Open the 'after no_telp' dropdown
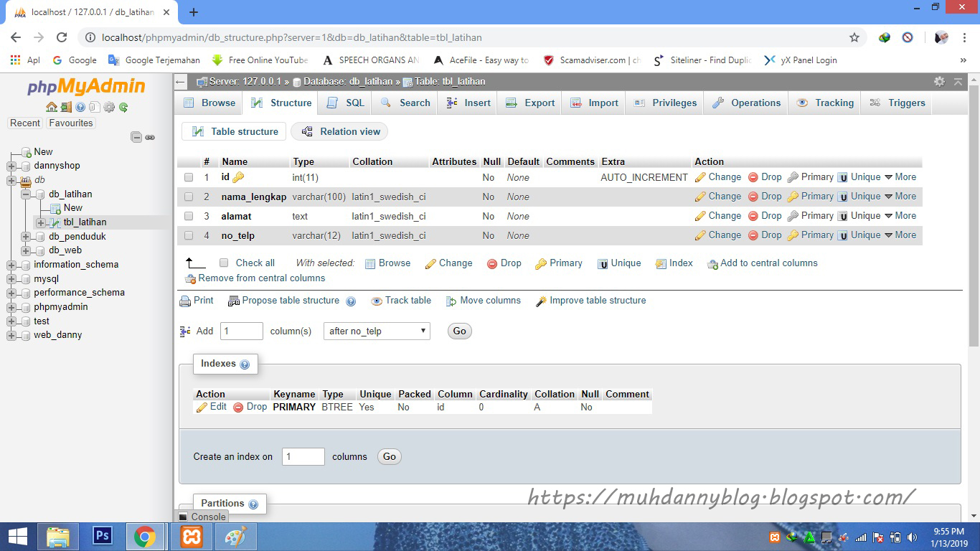The image size is (980, 551). coord(376,331)
